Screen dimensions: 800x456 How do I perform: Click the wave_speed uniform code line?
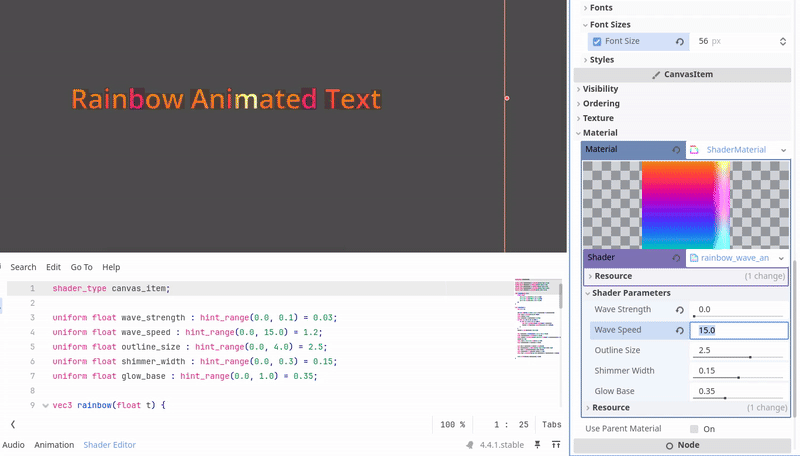point(187,333)
